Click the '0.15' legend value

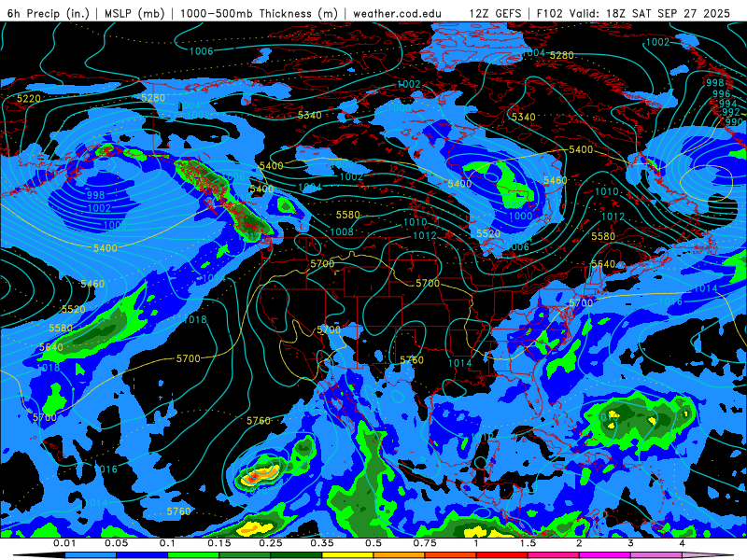tap(219, 543)
